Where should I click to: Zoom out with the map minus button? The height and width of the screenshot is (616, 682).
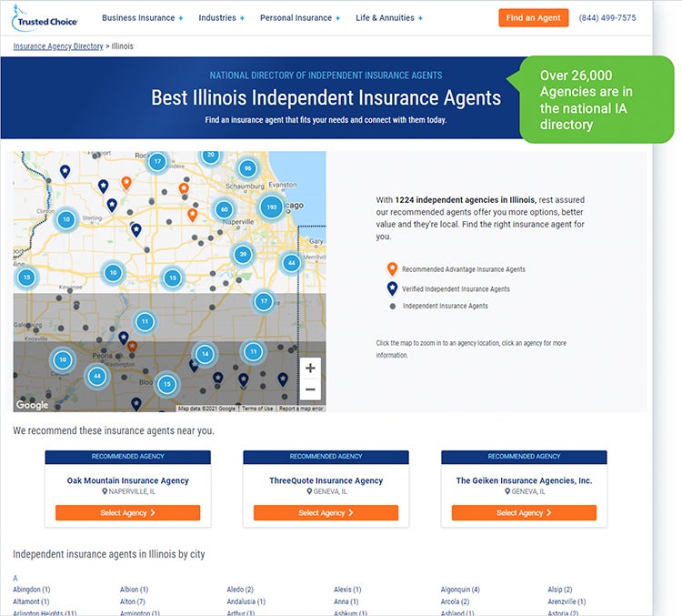pos(310,389)
